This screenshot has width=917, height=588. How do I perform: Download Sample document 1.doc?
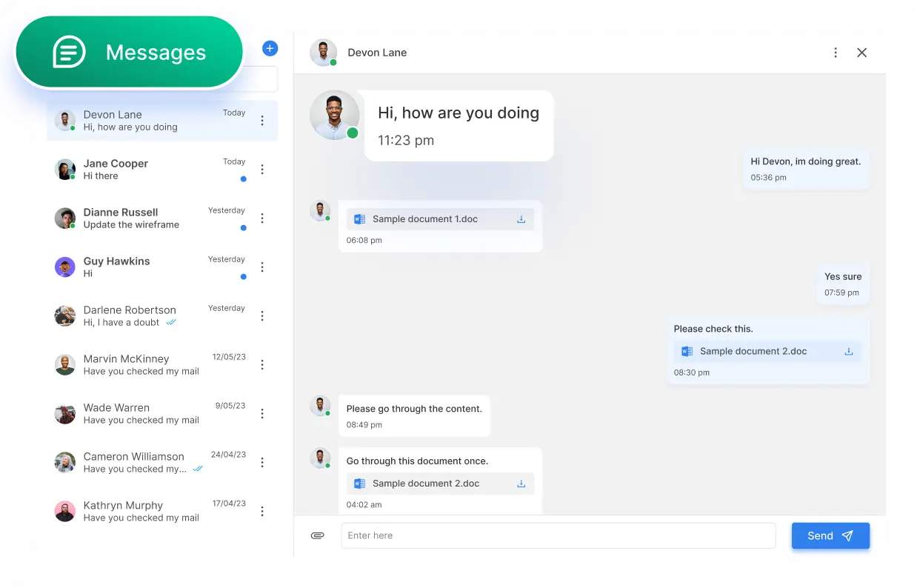click(x=521, y=219)
